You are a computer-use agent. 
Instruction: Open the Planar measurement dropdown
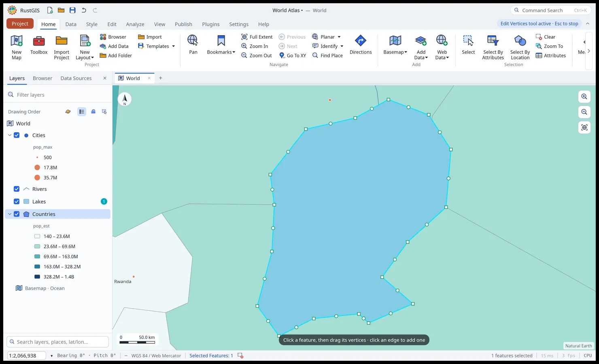(327, 37)
